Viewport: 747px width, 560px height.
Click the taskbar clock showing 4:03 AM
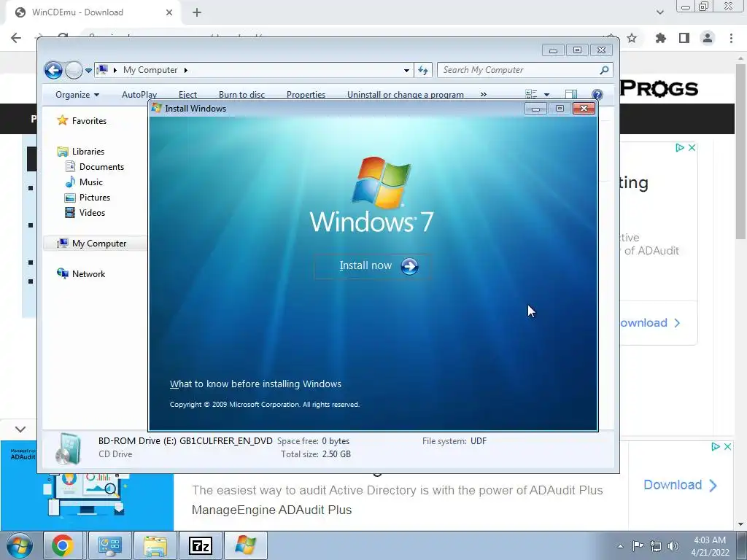tap(710, 546)
